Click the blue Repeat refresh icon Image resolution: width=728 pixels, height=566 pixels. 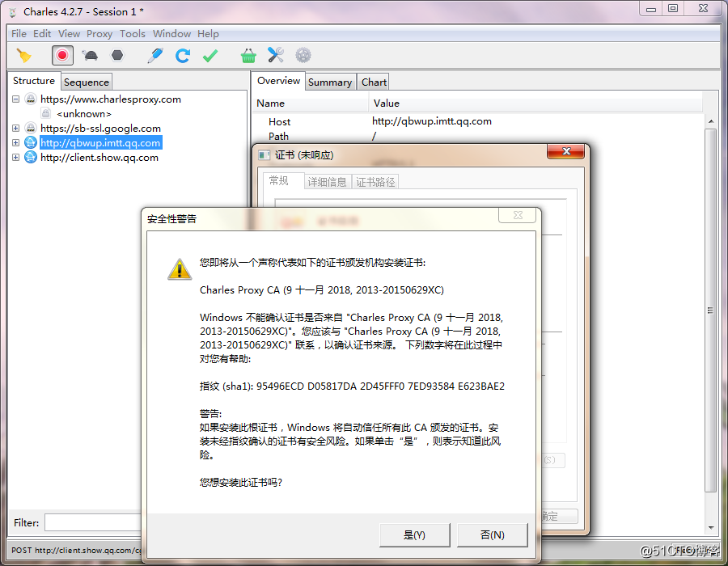[x=183, y=56]
